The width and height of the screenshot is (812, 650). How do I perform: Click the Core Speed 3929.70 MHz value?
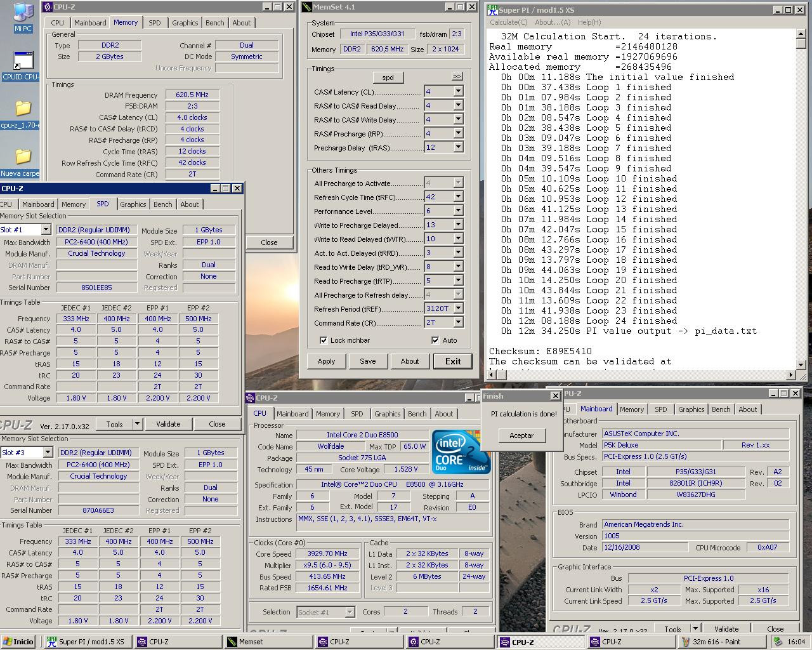click(327, 554)
